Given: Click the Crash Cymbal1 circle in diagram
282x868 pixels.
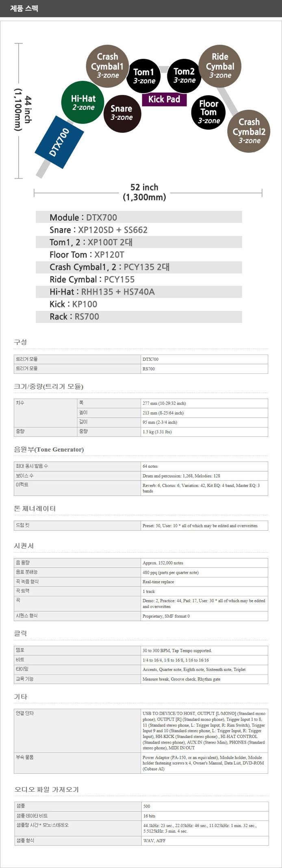Looking at the screenshot, I should [107, 66].
